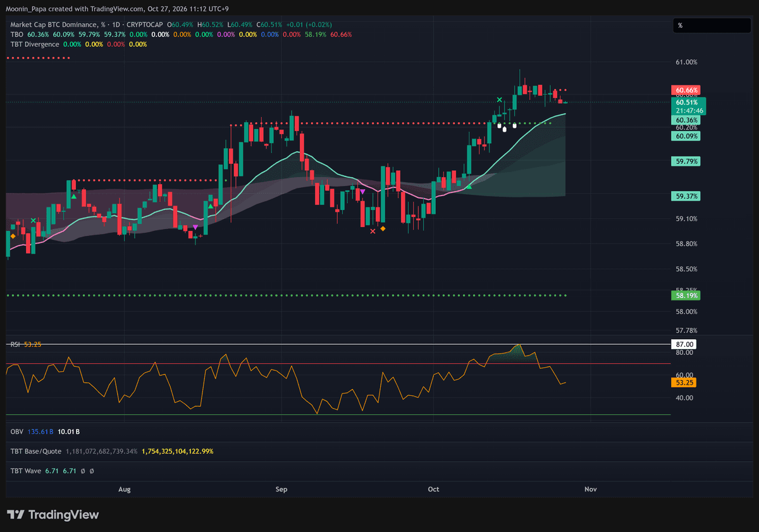Select the magenta down triangle in September
Image resolution: width=759 pixels, height=532 pixels.
coord(362,190)
